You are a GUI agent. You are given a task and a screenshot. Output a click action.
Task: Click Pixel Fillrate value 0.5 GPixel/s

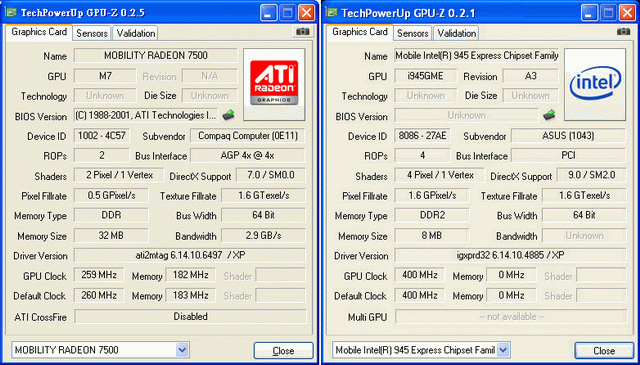pos(111,196)
